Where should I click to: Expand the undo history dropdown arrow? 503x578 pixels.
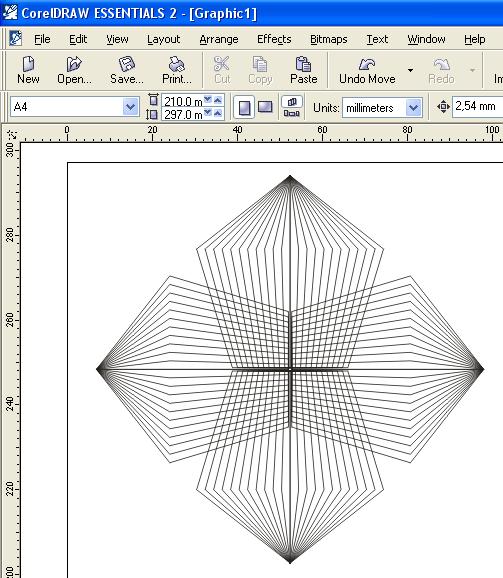pos(411,70)
